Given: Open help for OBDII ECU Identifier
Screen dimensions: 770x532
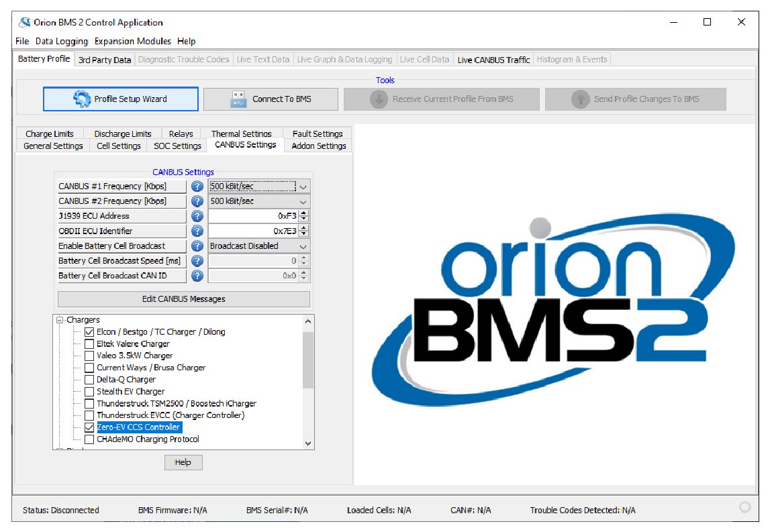Looking at the screenshot, I should 197,231.
